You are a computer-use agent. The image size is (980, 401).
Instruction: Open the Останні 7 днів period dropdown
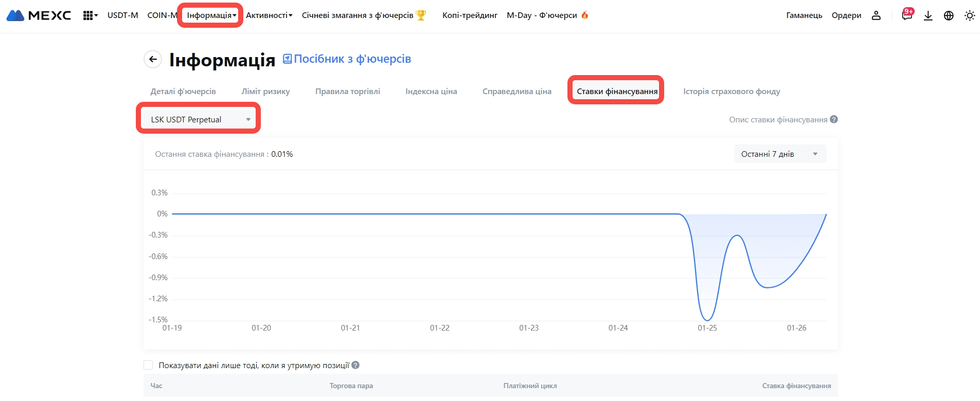(779, 154)
